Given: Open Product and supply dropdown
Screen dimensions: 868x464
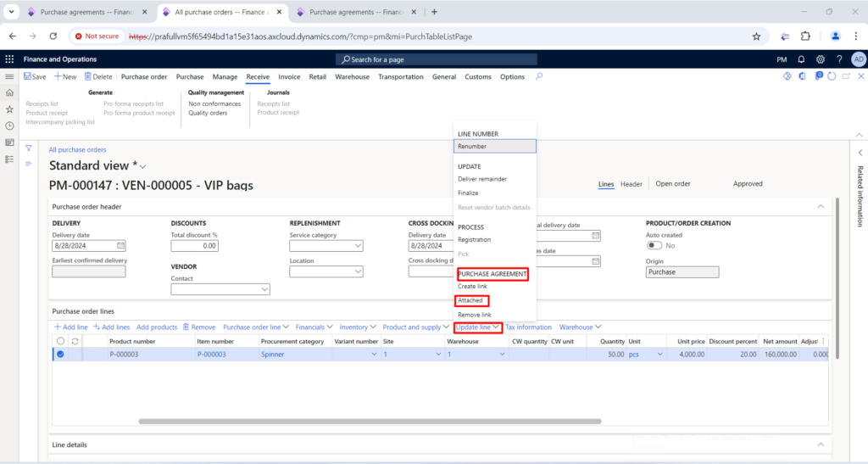Looking at the screenshot, I should coord(415,327).
